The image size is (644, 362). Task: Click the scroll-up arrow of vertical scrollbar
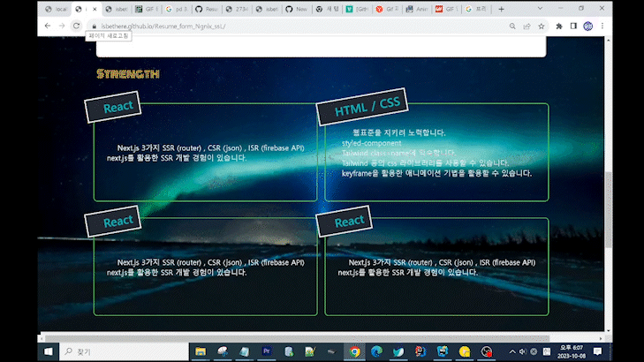coord(608,41)
